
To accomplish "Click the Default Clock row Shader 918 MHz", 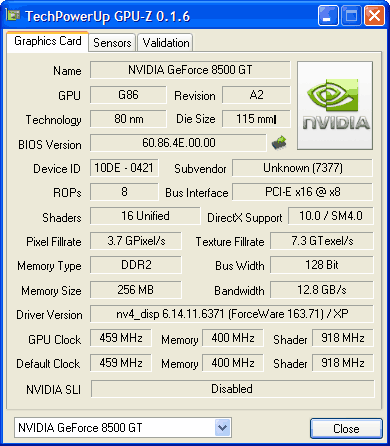I will point(342,363).
